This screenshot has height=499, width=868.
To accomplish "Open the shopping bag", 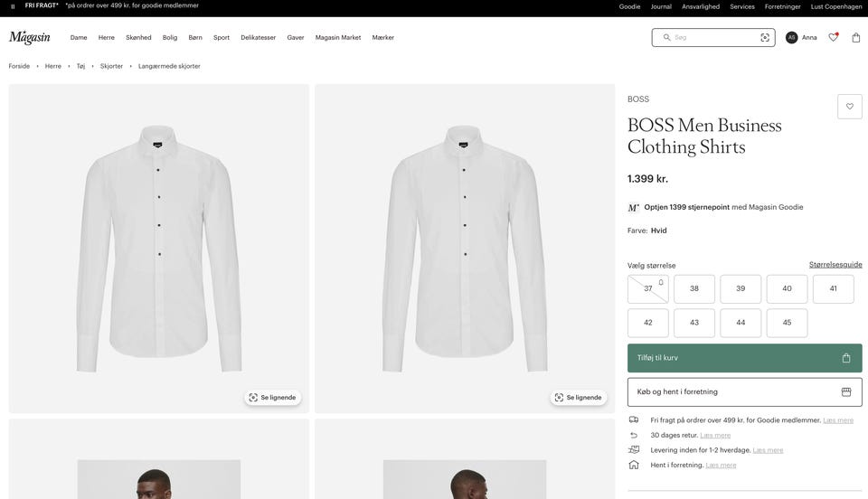I will [x=856, y=37].
